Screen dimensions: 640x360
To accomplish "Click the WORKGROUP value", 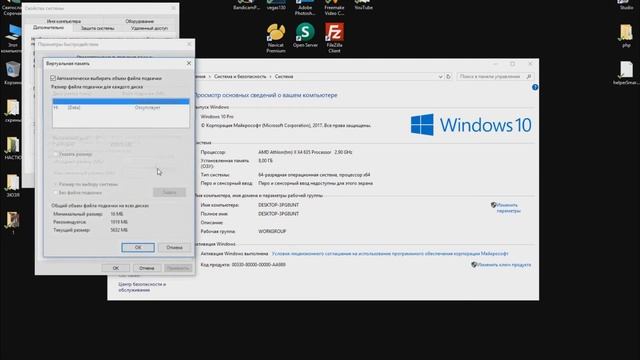I will [x=272, y=231].
